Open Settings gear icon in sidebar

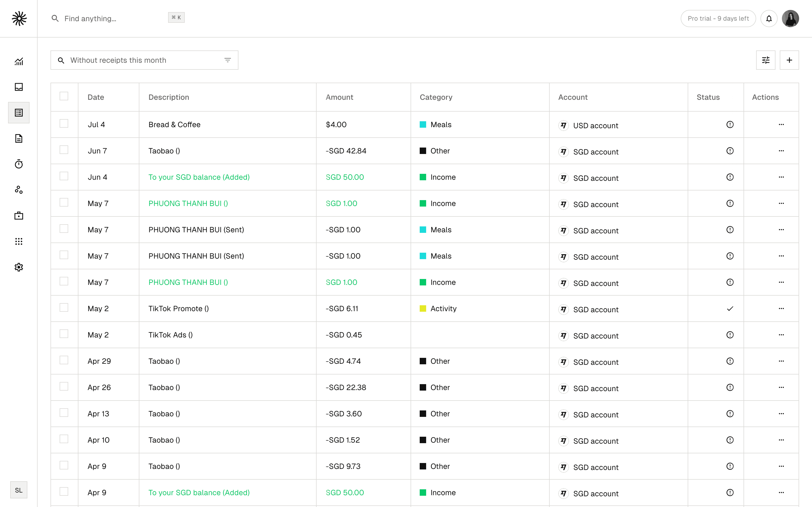pyautogui.click(x=19, y=267)
